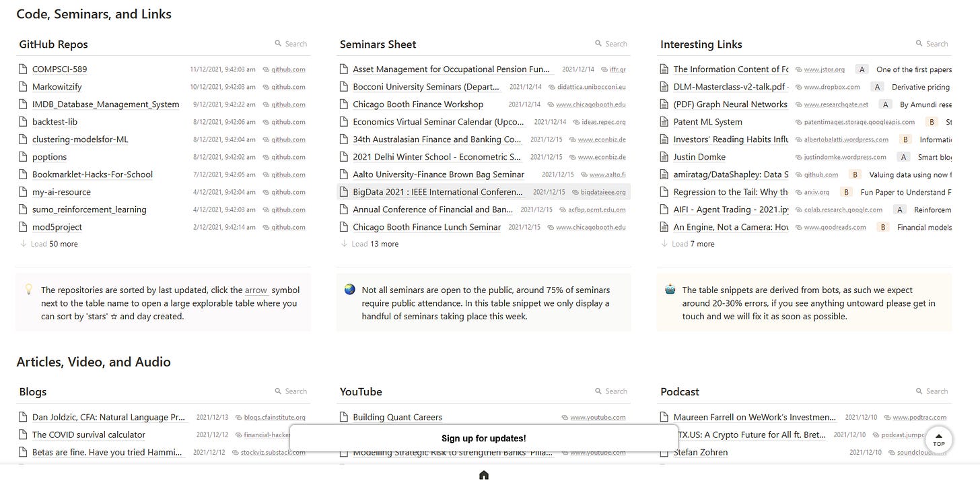The image size is (980, 483).
Task: Open the Seminars Sheet table heading
Action: point(378,44)
